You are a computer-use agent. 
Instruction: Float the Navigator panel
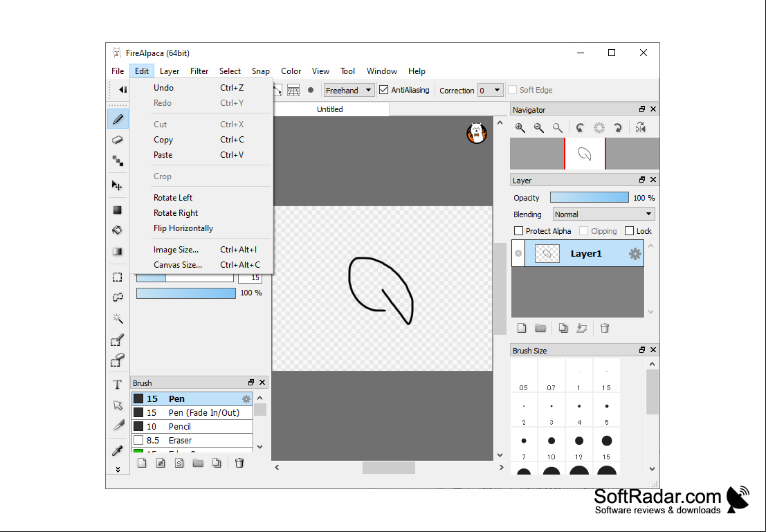coord(642,109)
